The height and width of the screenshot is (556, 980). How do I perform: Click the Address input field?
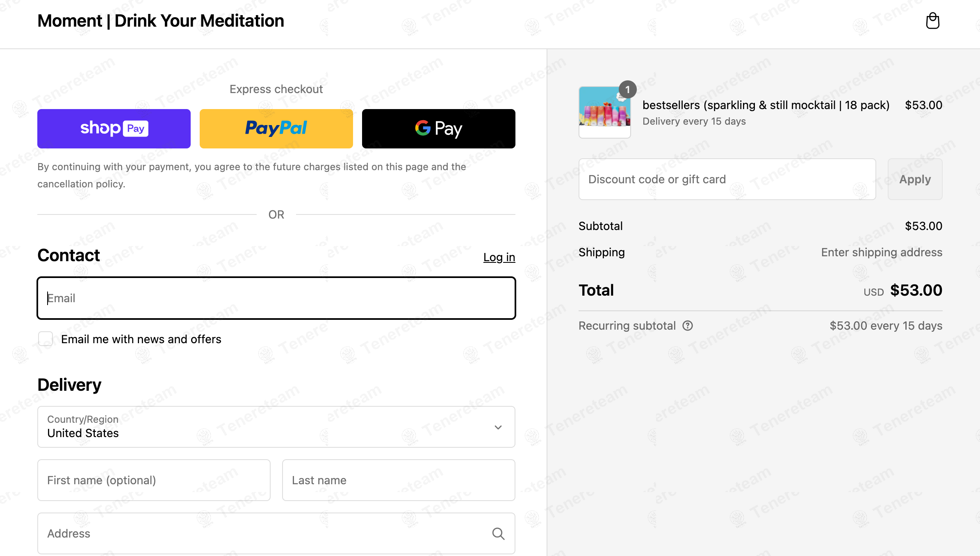click(276, 533)
